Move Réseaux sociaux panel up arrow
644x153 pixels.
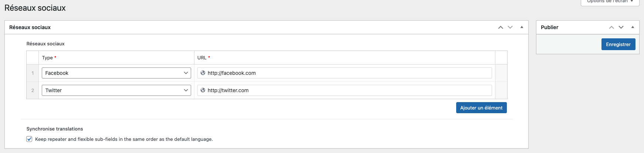click(x=501, y=27)
